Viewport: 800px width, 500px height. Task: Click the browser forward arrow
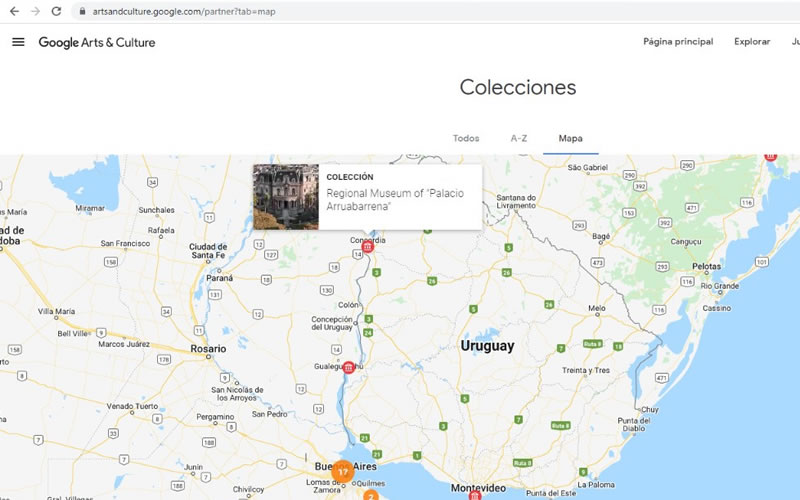[35, 11]
